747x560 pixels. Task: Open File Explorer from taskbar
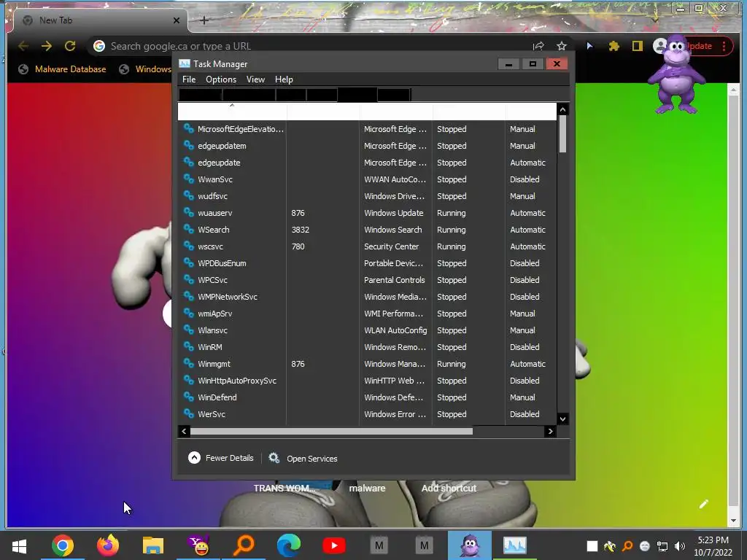pyautogui.click(x=153, y=545)
